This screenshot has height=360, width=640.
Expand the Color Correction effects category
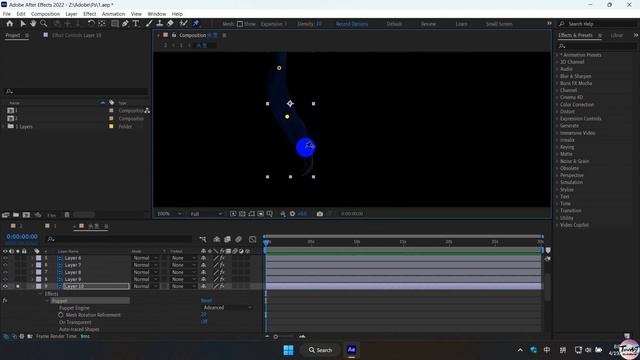(x=557, y=104)
